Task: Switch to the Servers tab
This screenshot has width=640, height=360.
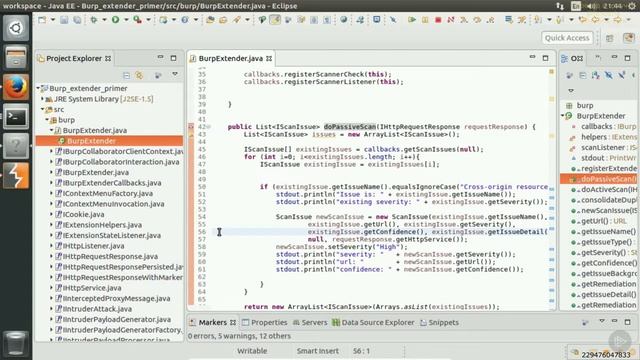Action: coord(310,322)
